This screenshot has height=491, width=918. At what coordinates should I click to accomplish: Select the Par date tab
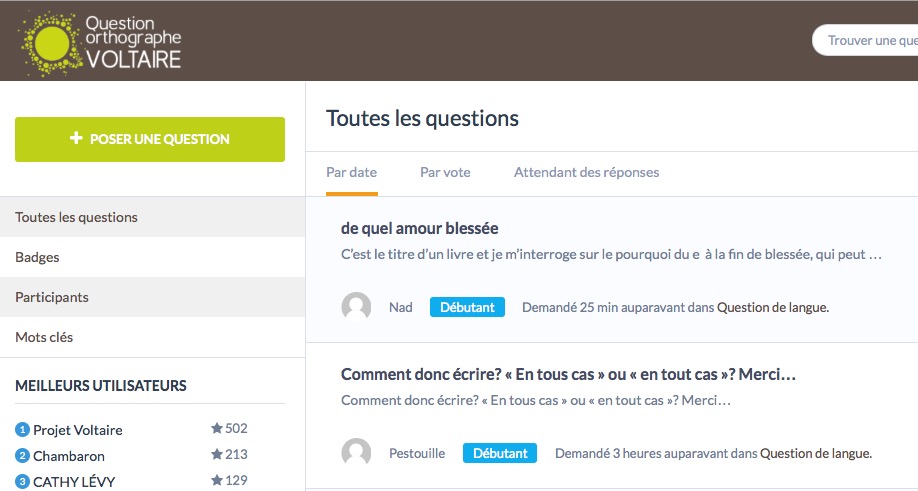coord(351,172)
